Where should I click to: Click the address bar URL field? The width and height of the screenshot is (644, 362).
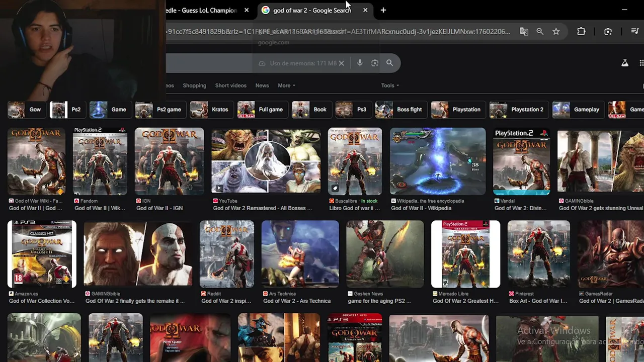coord(338,31)
